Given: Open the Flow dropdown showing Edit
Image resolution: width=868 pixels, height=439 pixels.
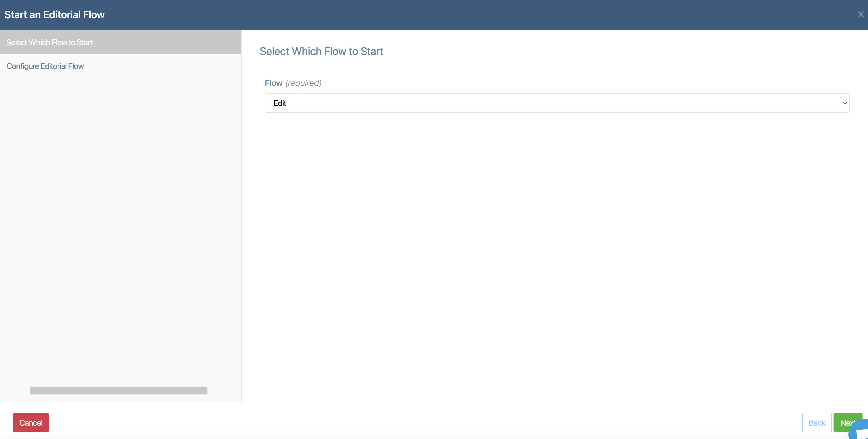Looking at the screenshot, I should coord(557,103).
